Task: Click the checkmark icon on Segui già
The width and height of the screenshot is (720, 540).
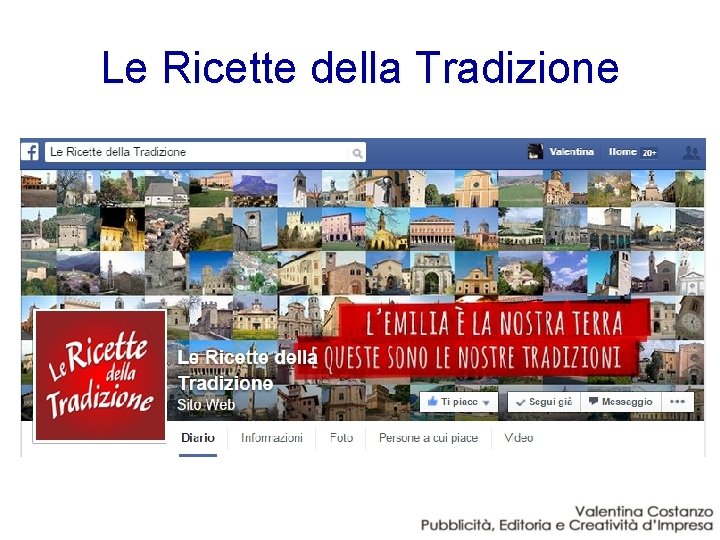Action: tap(520, 403)
